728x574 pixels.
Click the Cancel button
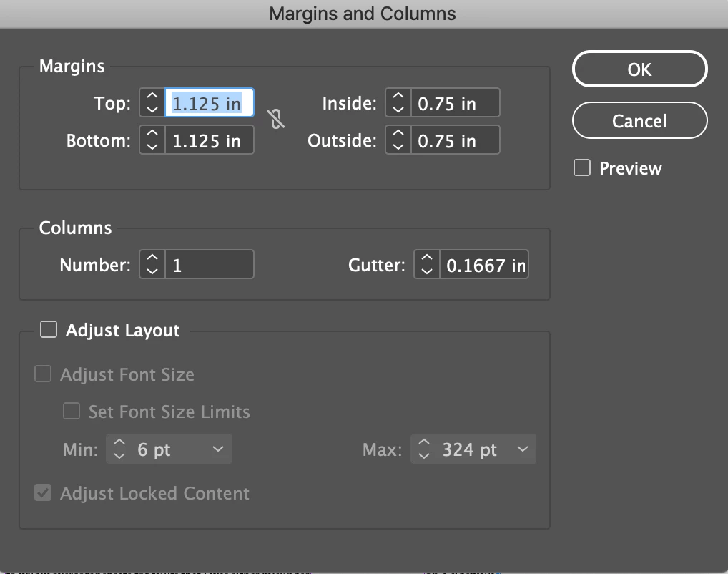[x=639, y=121]
